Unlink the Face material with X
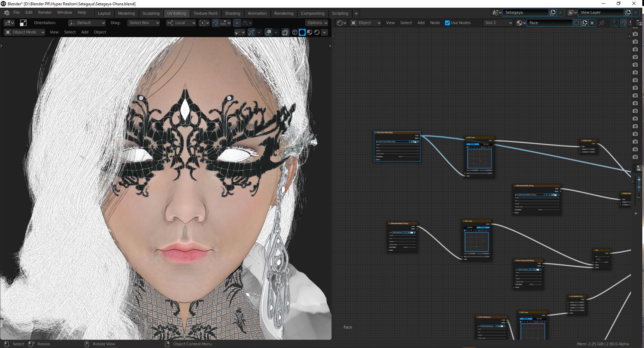 [592, 23]
